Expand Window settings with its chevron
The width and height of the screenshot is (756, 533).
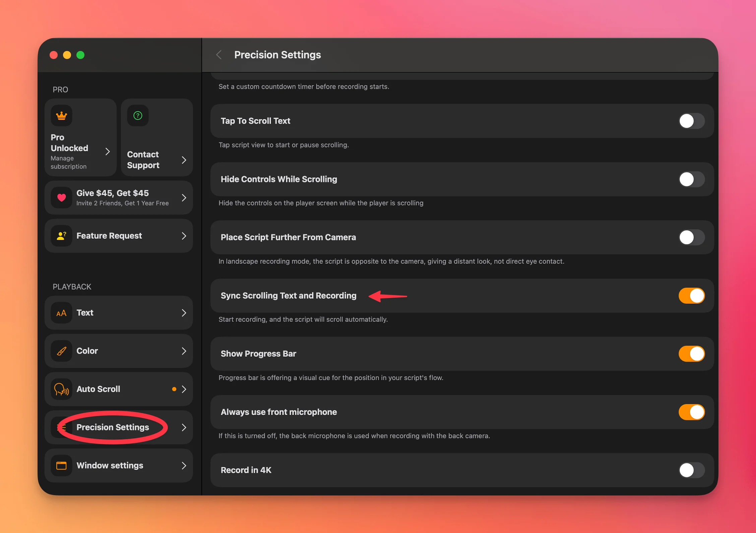184,465
